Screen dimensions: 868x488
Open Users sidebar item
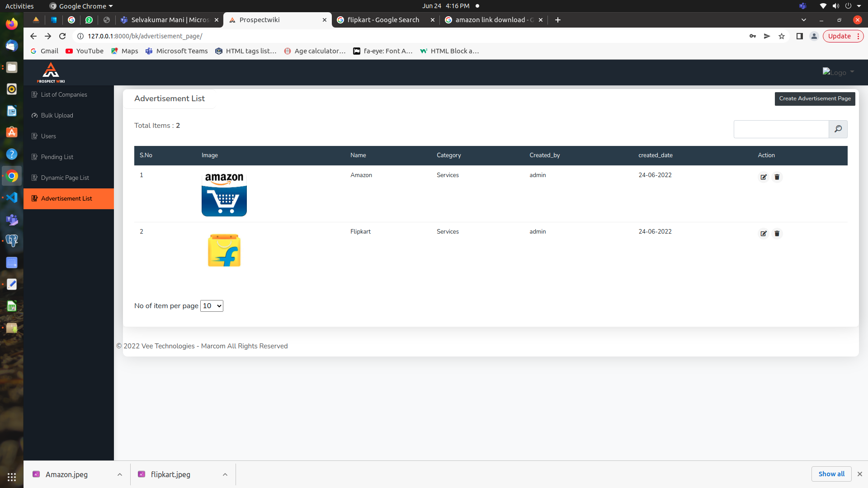[x=69, y=136]
